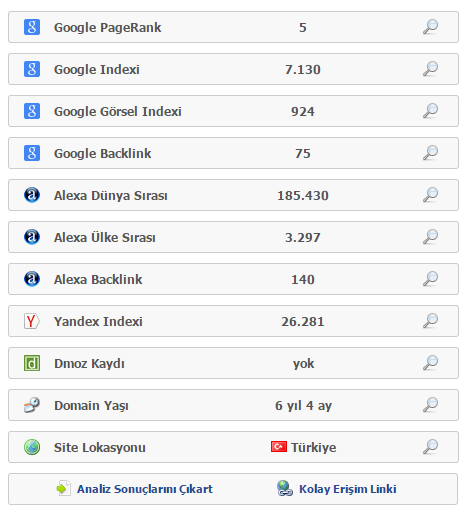
Task: Click the Google icon beside Google Indexi
Action: (32, 69)
